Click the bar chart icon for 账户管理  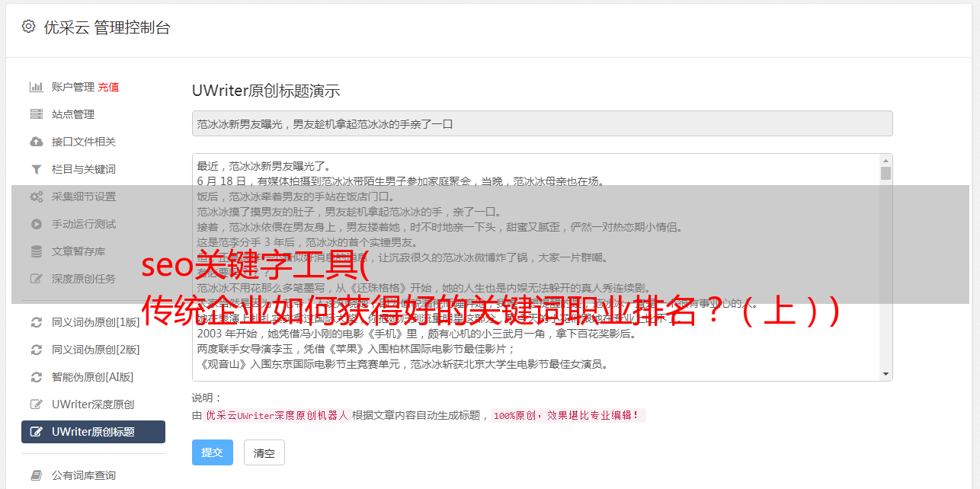(36, 87)
